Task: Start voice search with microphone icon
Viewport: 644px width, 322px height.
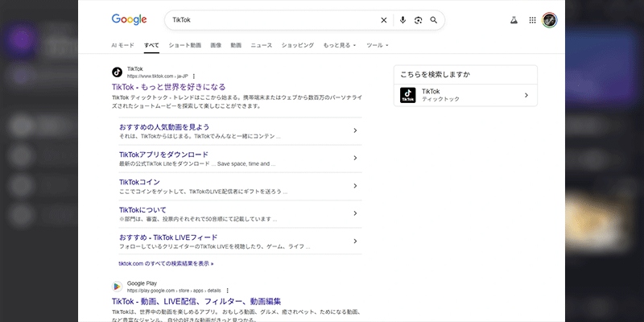Action: click(402, 20)
